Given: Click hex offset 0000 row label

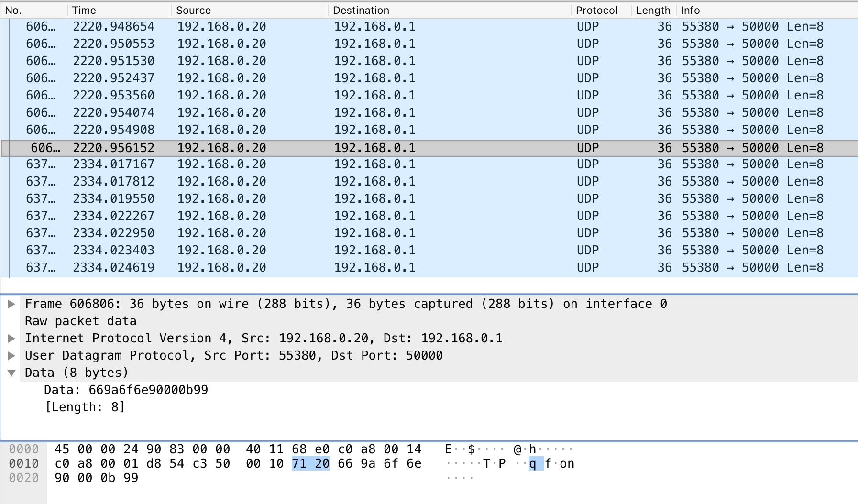Looking at the screenshot, I should 24,449.
